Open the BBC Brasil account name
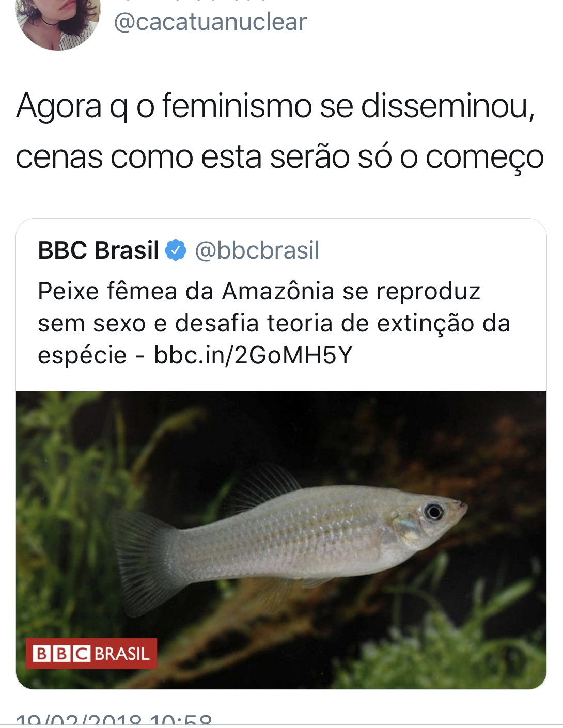The image size is (563, 728). pos(99,250)
